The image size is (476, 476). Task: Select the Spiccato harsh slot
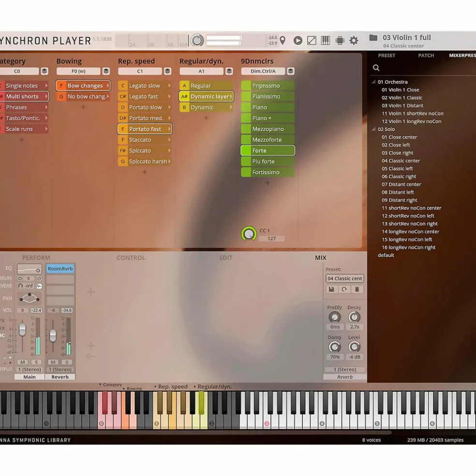coord(145,162)
